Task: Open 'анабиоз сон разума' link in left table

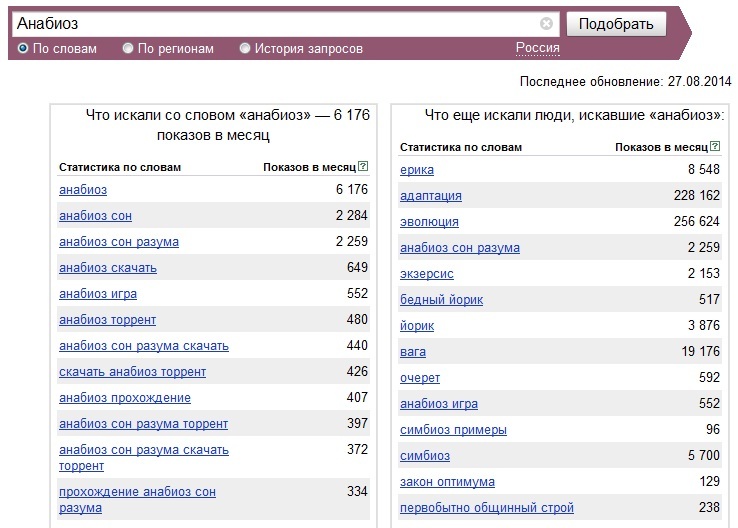Action: tap(119, 242)
